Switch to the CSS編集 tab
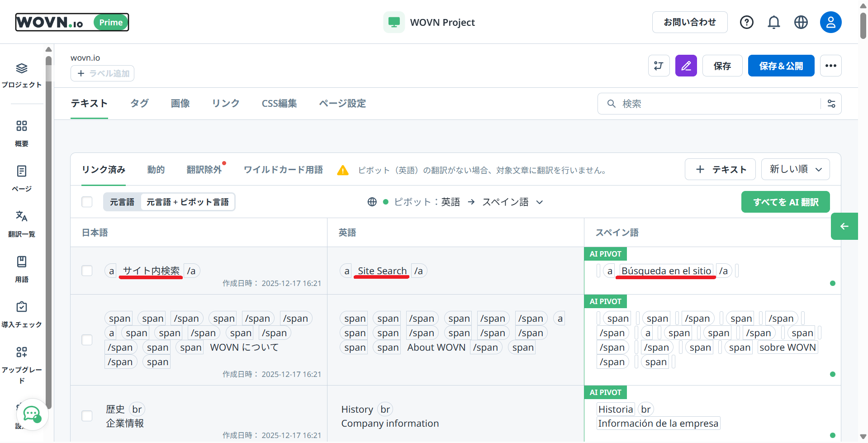Screen dimensions: 868x443 point(279,104)
